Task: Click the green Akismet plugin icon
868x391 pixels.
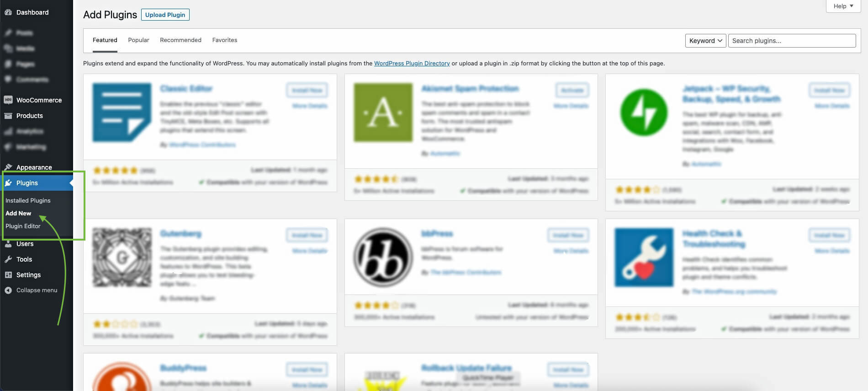Action: 383,112
